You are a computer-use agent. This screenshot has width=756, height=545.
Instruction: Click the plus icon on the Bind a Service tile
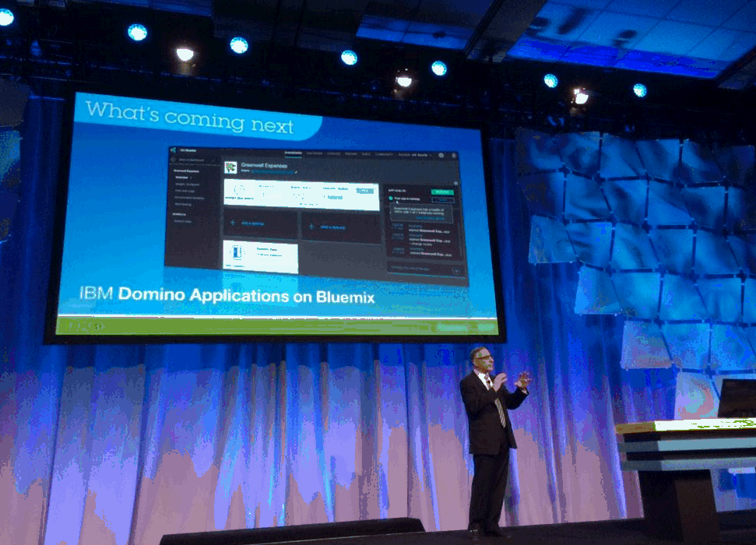point(311,227)
